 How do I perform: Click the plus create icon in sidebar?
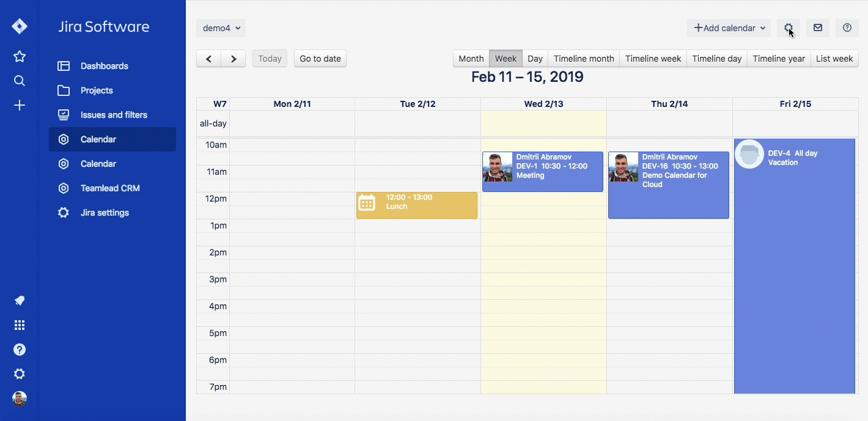coord(20,106)
